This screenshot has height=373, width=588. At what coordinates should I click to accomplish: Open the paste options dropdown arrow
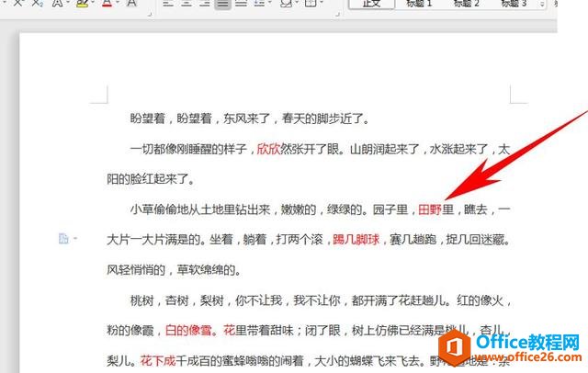[x=75, y=239]
